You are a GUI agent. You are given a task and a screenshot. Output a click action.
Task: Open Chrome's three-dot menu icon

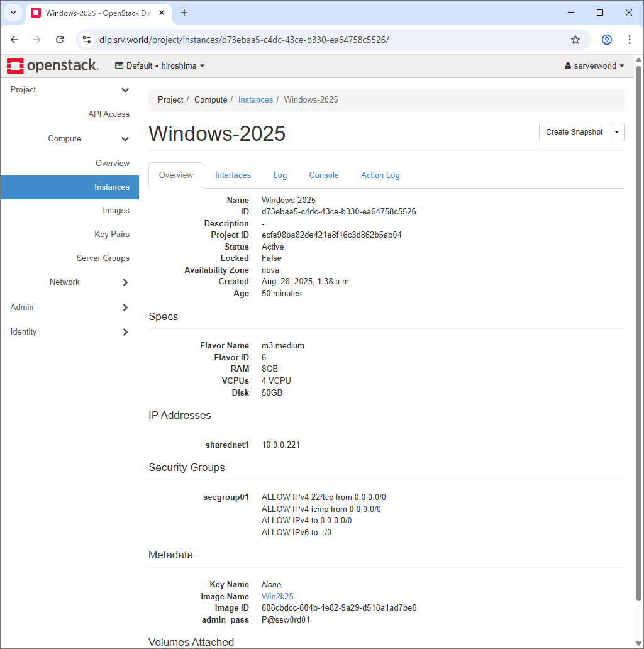(x=630, y=39)
